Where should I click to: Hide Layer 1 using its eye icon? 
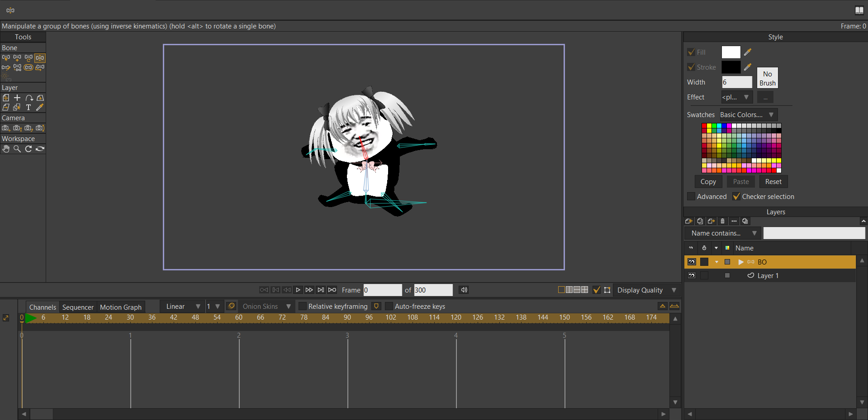(692, 275)
